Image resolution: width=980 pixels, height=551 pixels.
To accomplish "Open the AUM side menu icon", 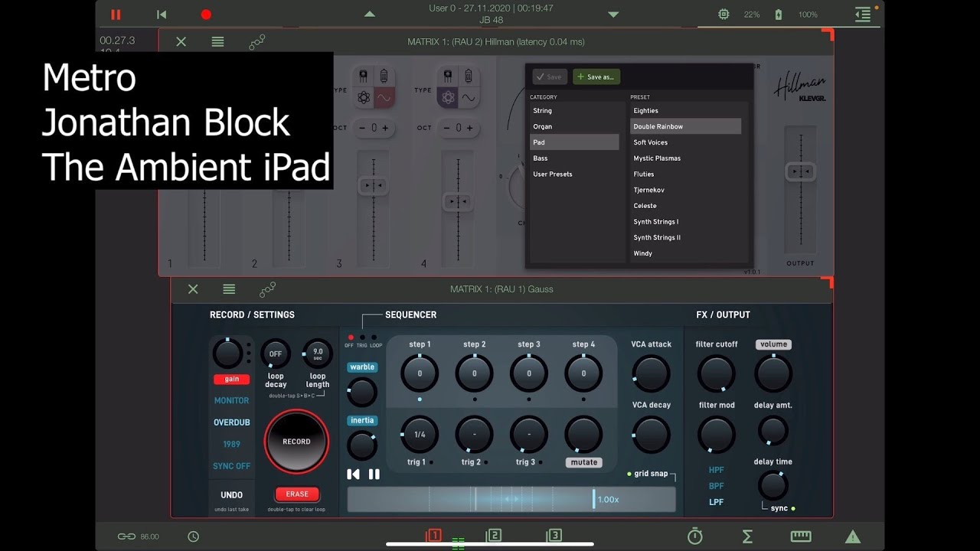I will click(863, 14).
